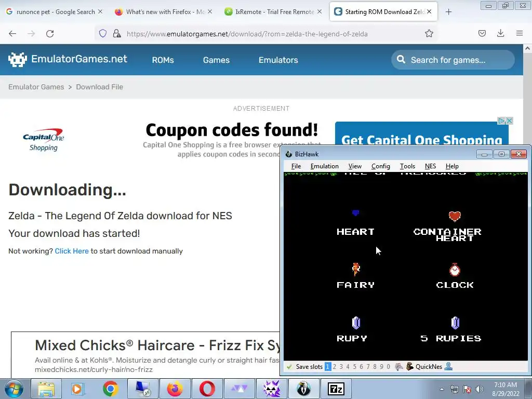The height and width of the screenshot is (399, 532).
Task: Click the Capital One Shopping ad logo
Action: (44, 139)
